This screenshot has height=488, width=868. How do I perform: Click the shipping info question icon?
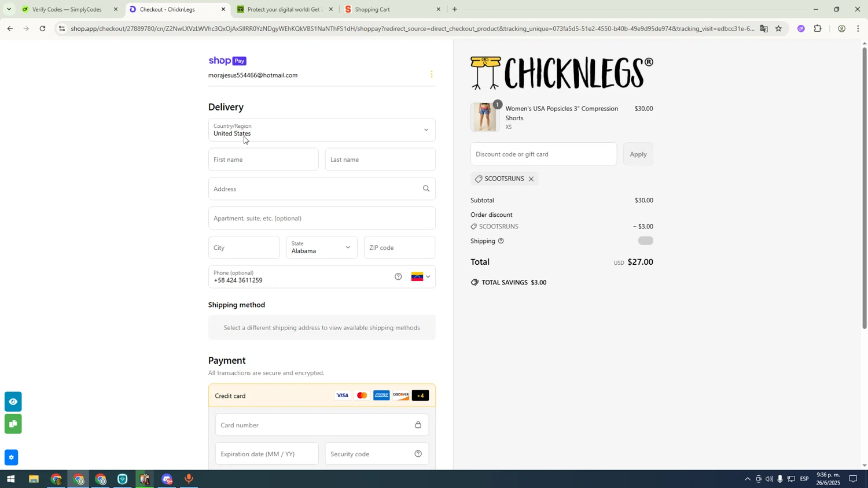(x=501, y=241)
